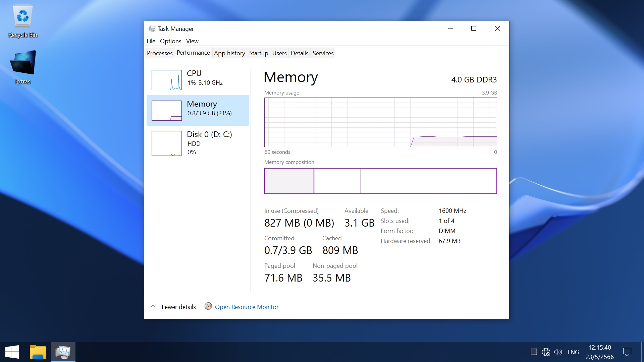The height and width of the screenshot is (362, 644).
Task: Click the Open Resource Monitor link
Action: point(247,307)
